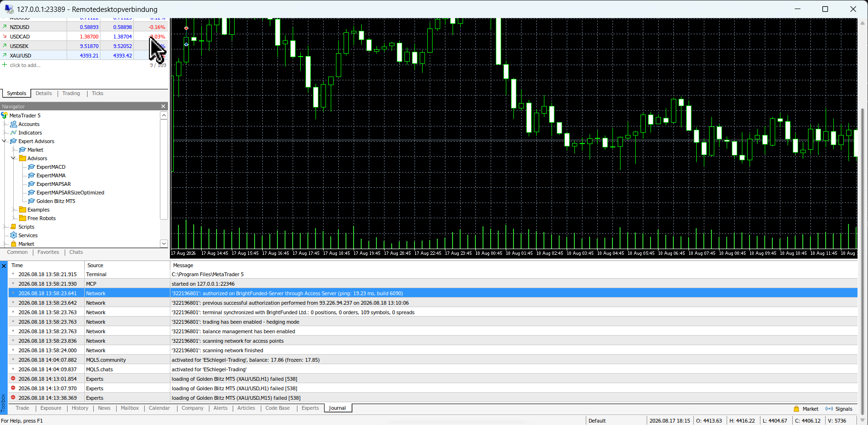Click the Market bag icon in the Toolbox footer
Image resolution: width=868 pixels, height=425 pixels.
(797, 409)
